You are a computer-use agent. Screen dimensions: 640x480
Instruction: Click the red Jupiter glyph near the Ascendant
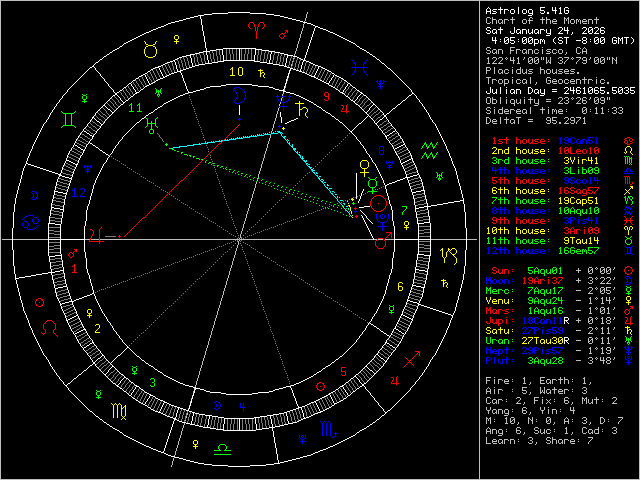96,236
